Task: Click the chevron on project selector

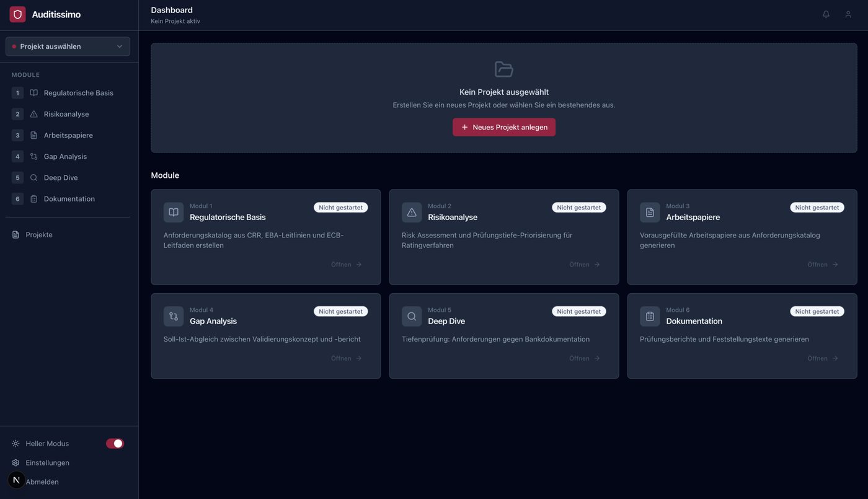Action: click(120, 46)
